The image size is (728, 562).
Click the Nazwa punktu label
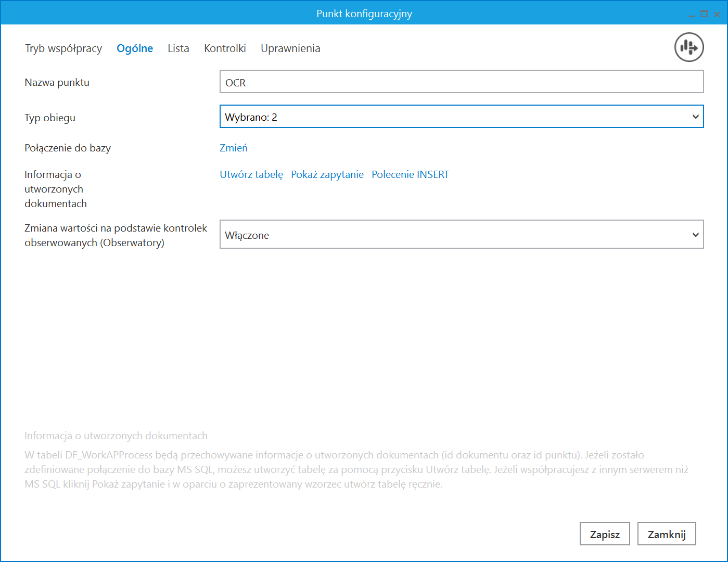click(x=57, y=82)
